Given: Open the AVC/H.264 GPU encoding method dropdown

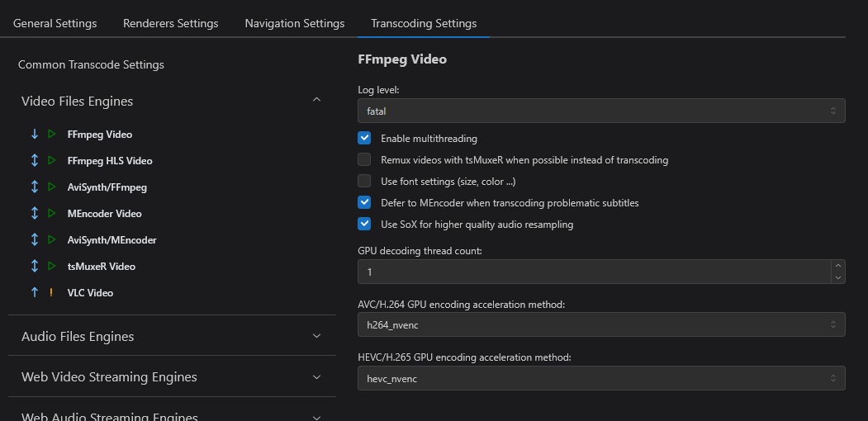Looking at the screenshot, I should point(601,324).
